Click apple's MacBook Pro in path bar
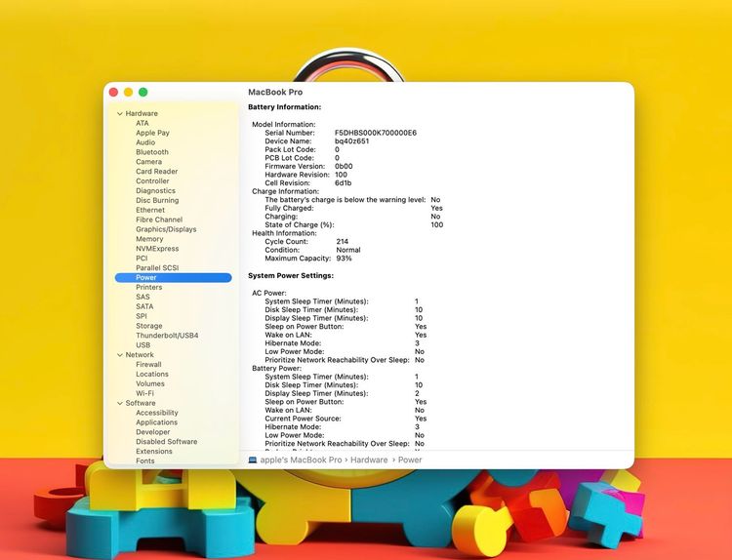This screenshot has width=732, height=560. pos(302,460)
